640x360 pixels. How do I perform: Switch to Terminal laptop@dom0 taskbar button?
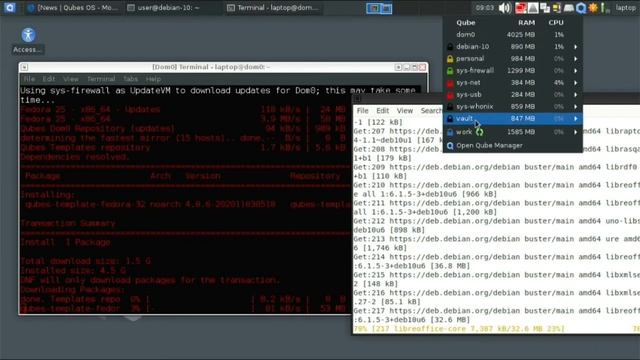[x=273, y=8]
